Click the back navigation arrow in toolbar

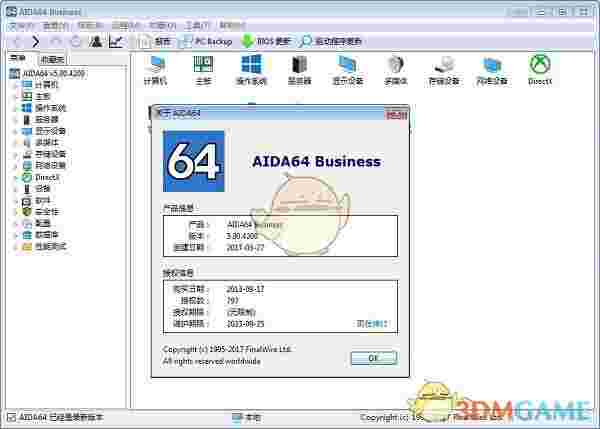pos(17,41)
